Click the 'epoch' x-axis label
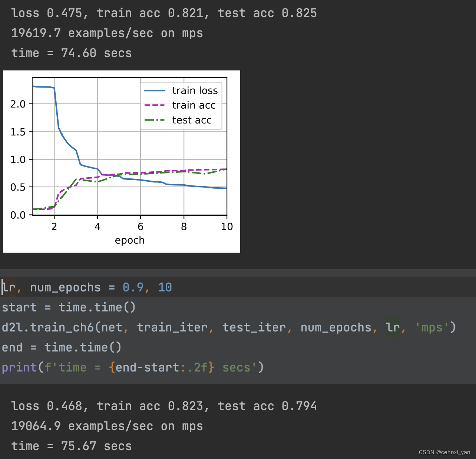 (x=130, y=240)
